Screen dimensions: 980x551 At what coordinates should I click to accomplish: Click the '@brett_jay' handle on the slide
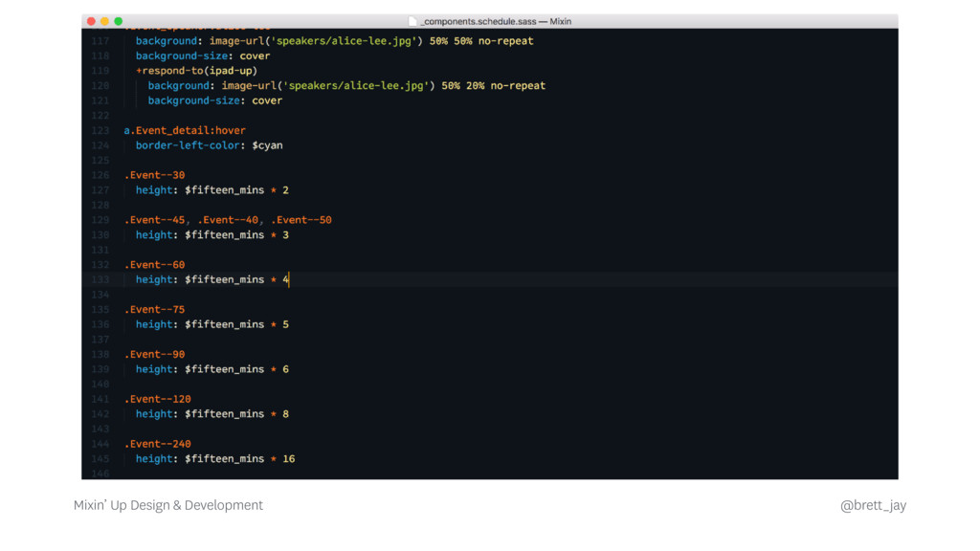pyautogui.click(x=873, y=506)
